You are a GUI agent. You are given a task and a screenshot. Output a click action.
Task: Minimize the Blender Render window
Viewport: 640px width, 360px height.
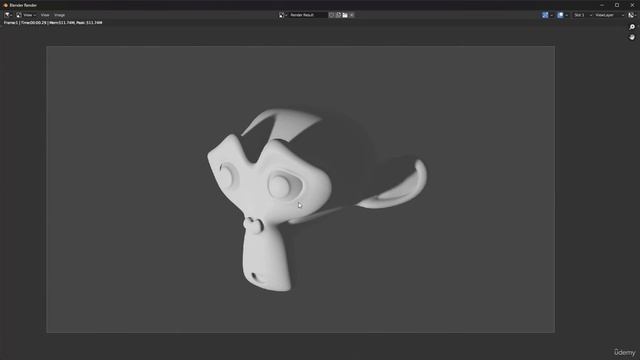coord(602,5)
